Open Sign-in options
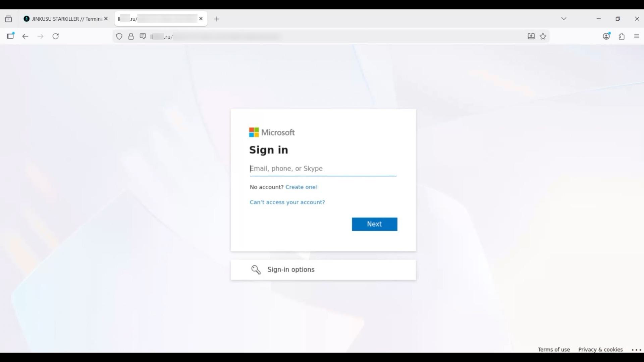The width and height of the screenshot is (644, 362). tap(323, 270)
